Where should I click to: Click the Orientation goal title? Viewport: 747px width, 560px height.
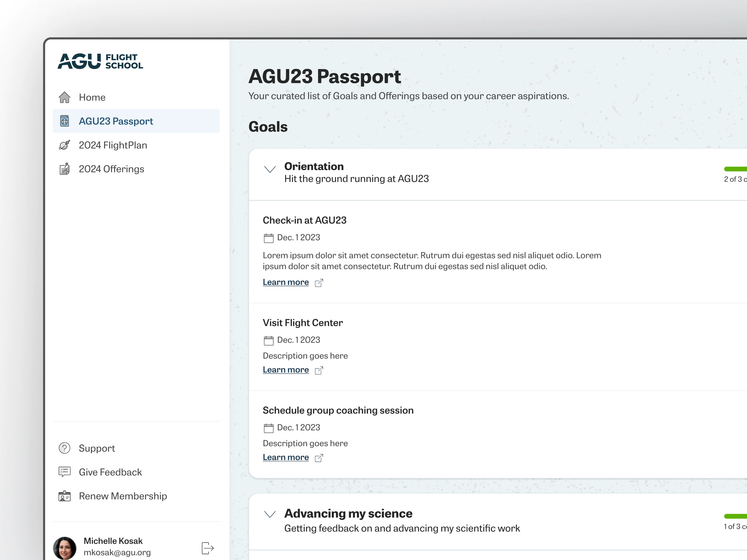(314, 166)
